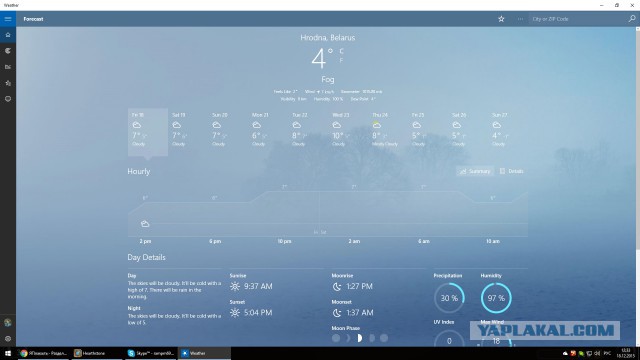
Task: Select the Sun 20 daily forecast
Action: (228, 132)
